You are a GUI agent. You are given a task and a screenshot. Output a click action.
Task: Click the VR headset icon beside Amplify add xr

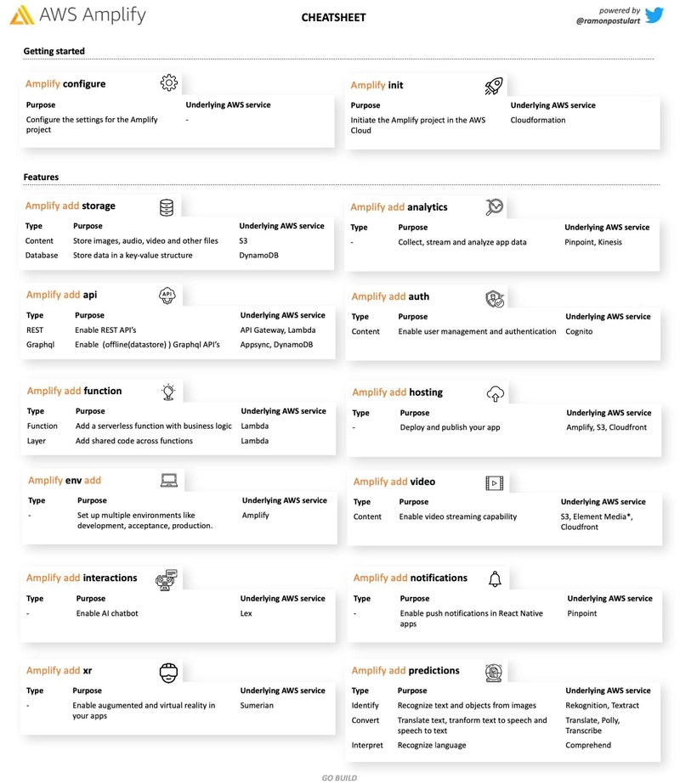(x=168, y=674)
